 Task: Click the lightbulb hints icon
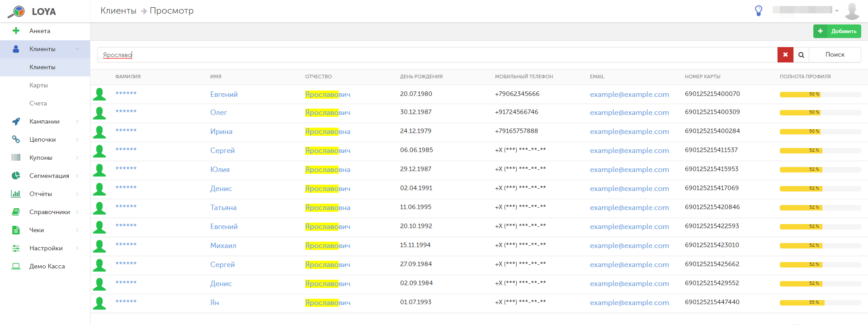(x=759, y=11)
